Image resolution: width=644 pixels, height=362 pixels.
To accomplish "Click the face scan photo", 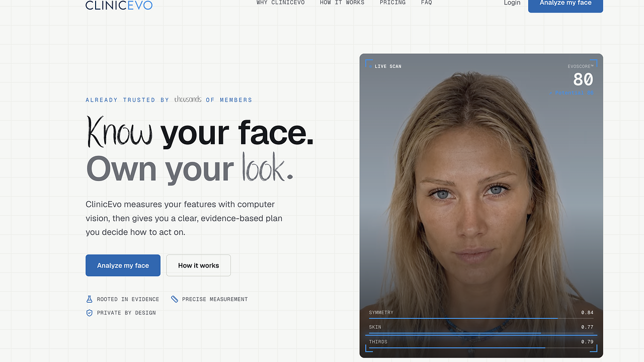I will (x=481, y=206).
